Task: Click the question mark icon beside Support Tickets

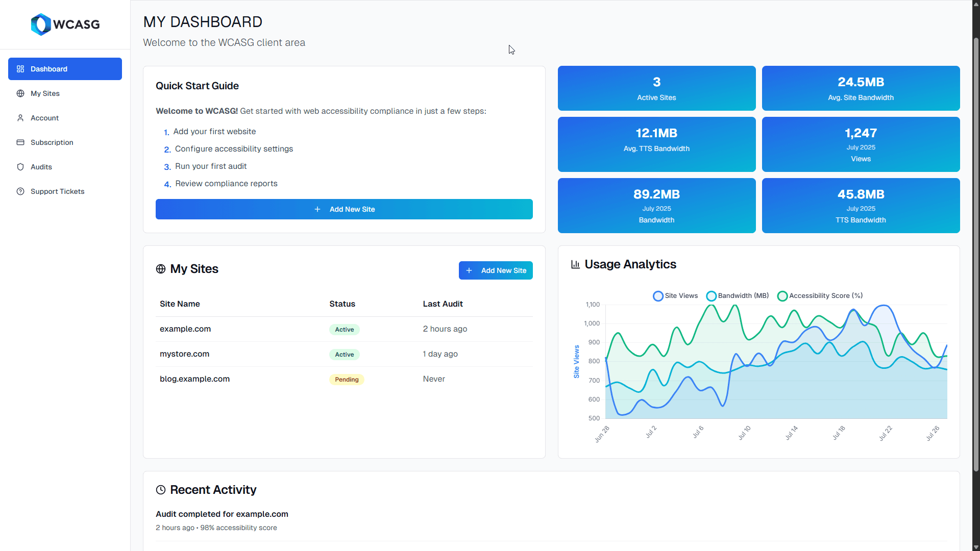Action: [x=20, y=191]
